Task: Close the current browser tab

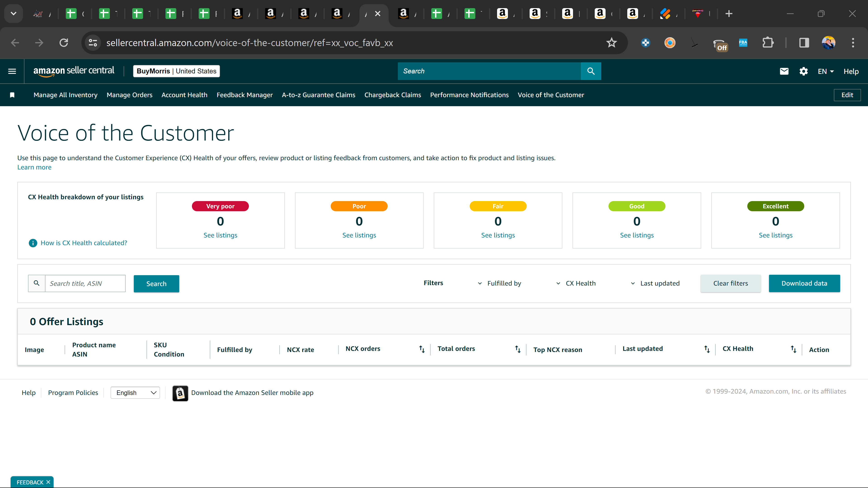Action: pos(378,14)
